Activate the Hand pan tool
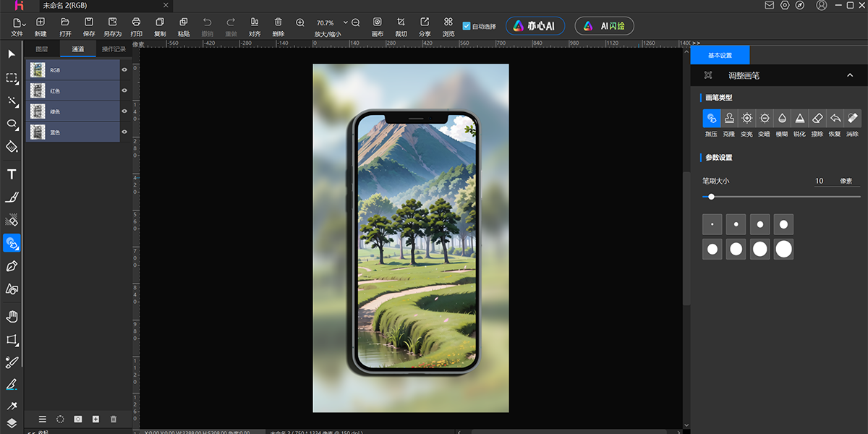Image resolution: width=868 pixels, height=434 pixels. coord(12,316)
